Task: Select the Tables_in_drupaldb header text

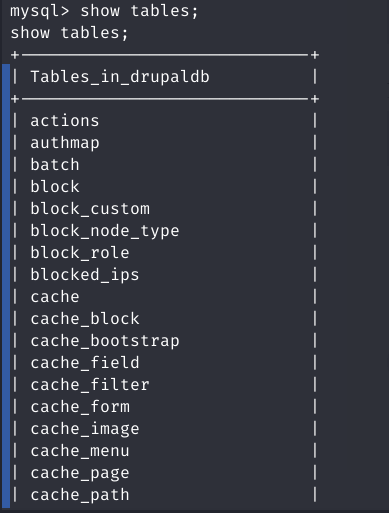Action: [120, 77]
